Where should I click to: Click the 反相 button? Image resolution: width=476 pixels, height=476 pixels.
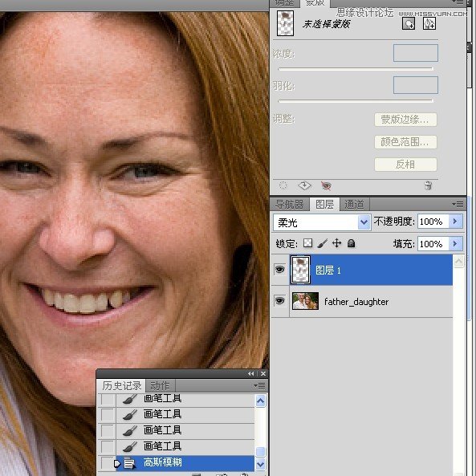[x=405, y=165]
